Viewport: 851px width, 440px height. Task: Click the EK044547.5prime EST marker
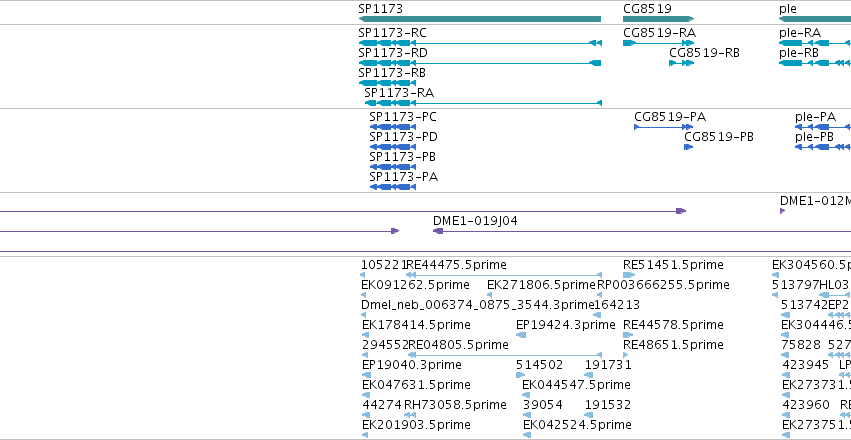pyautogui.click(x=526, y=396)
